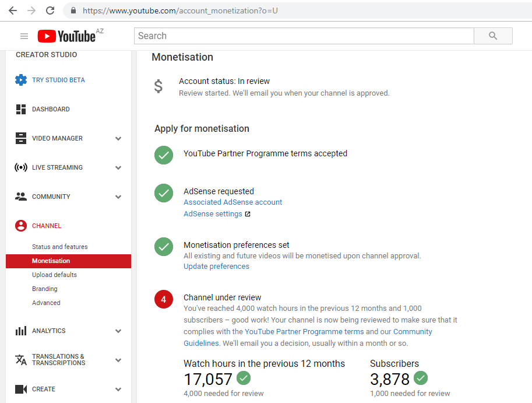
Task: Click 'Account status: In review' text
Action: [x=224, y=82]
